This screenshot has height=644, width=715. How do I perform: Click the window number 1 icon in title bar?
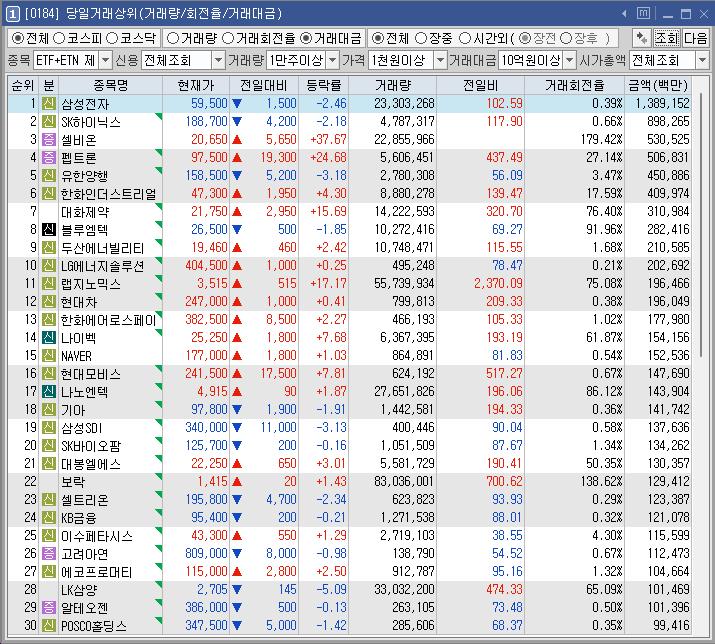click(x=12, y=14)
